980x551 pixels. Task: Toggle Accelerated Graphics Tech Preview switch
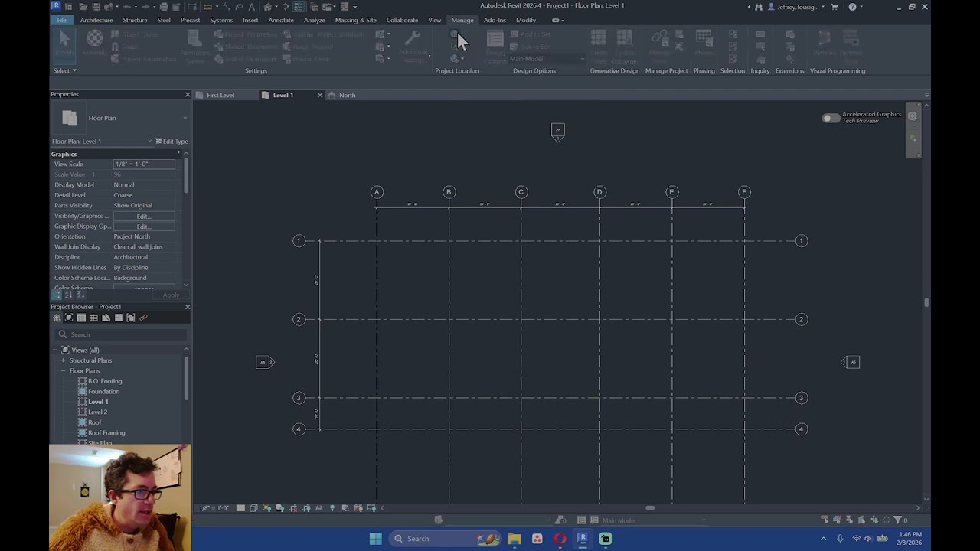coord(831,118)
